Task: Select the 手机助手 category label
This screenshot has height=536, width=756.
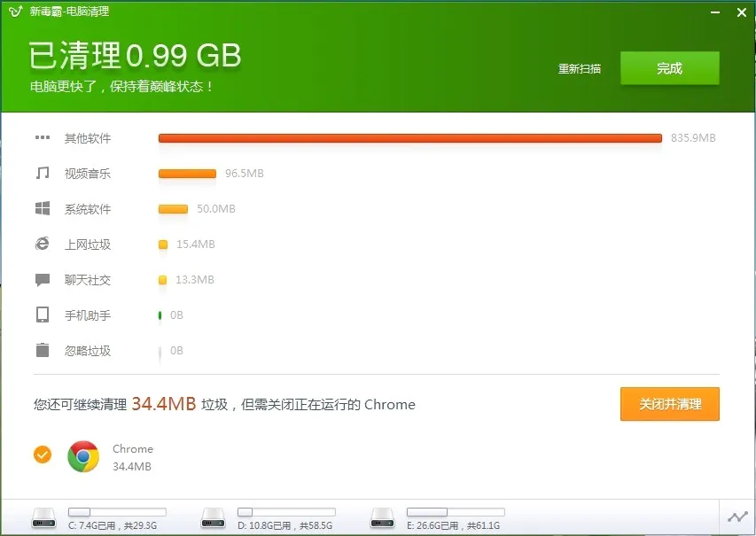Action: coord(88,315)
